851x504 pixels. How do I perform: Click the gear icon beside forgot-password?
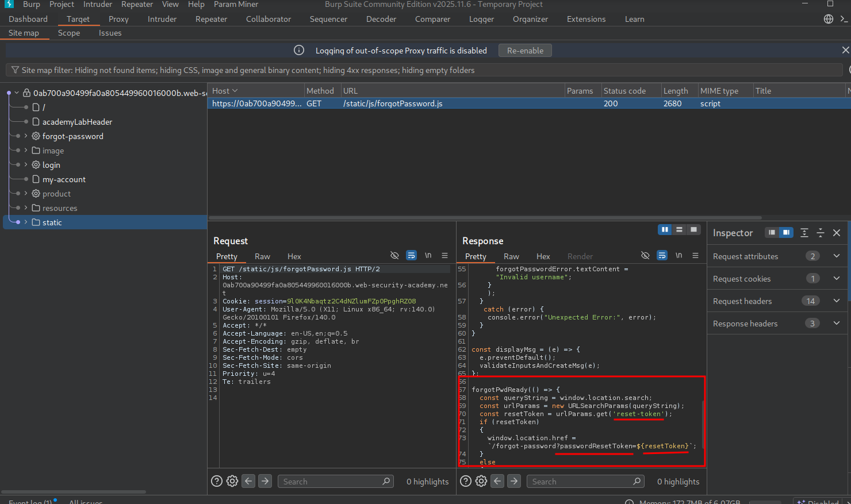tap(36, 136)
